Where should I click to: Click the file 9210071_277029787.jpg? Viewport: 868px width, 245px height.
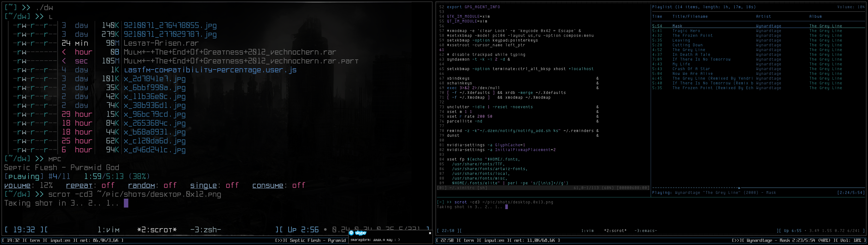[x=170, y=34]
